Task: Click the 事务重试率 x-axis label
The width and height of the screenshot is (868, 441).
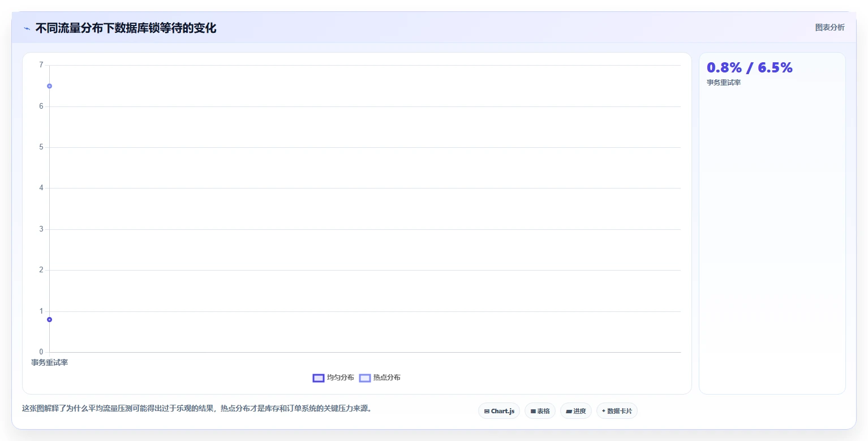Action: (x=49, y=362)
